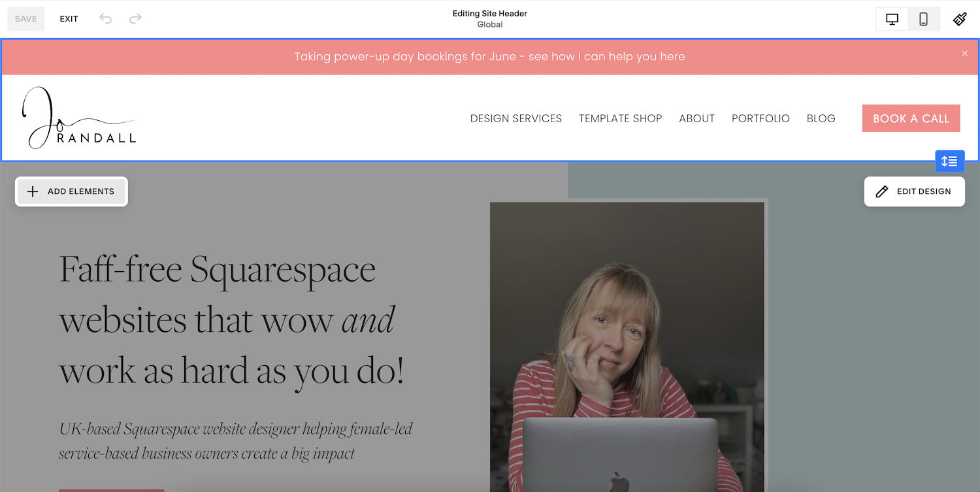Click the SAVE button

25,18
